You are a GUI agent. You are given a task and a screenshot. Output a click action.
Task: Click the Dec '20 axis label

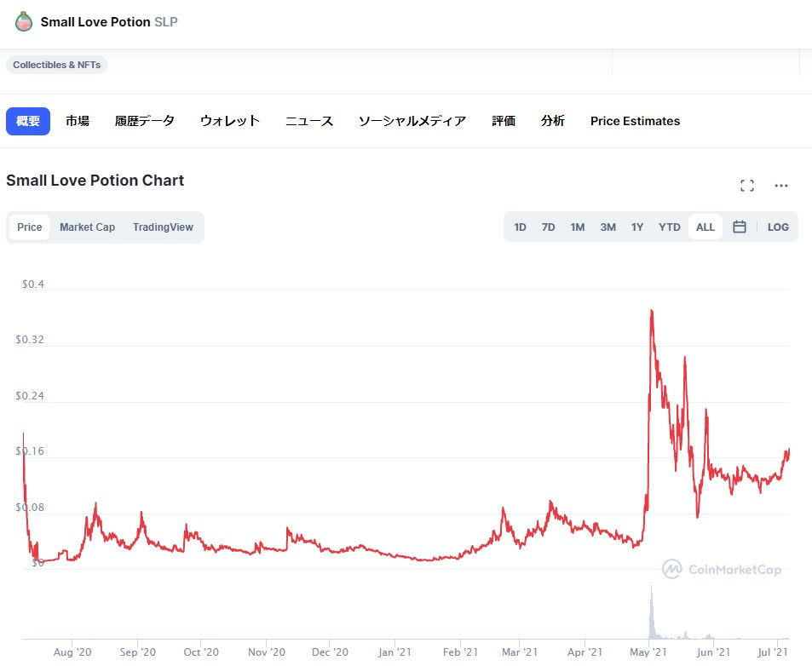(330, 652)
